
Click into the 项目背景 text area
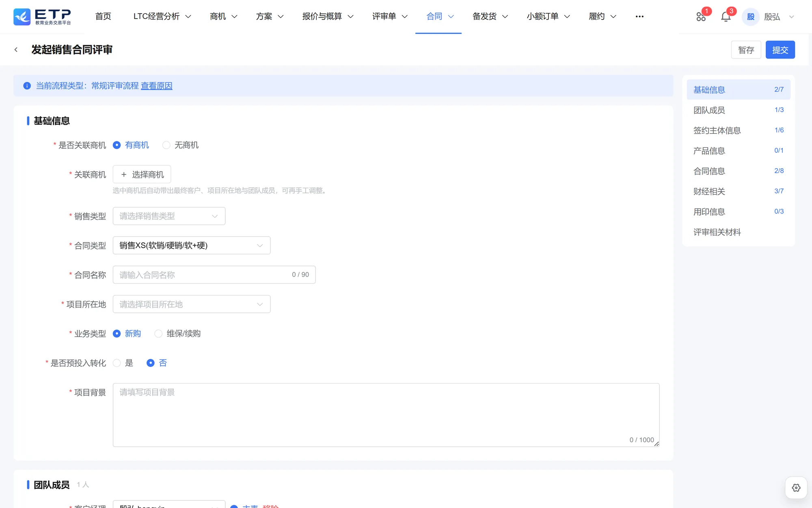click(x=386, y=415)
